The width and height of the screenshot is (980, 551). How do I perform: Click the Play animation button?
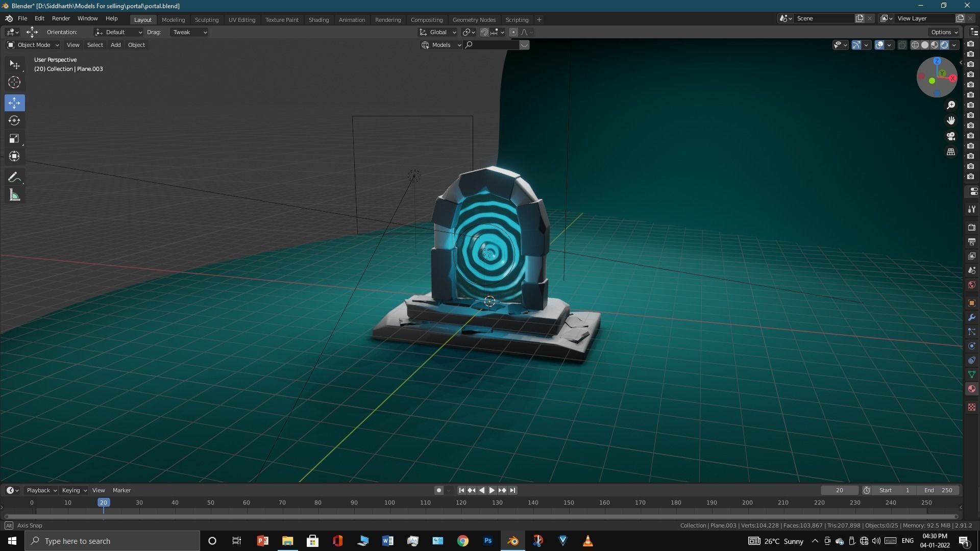(492, 490)
